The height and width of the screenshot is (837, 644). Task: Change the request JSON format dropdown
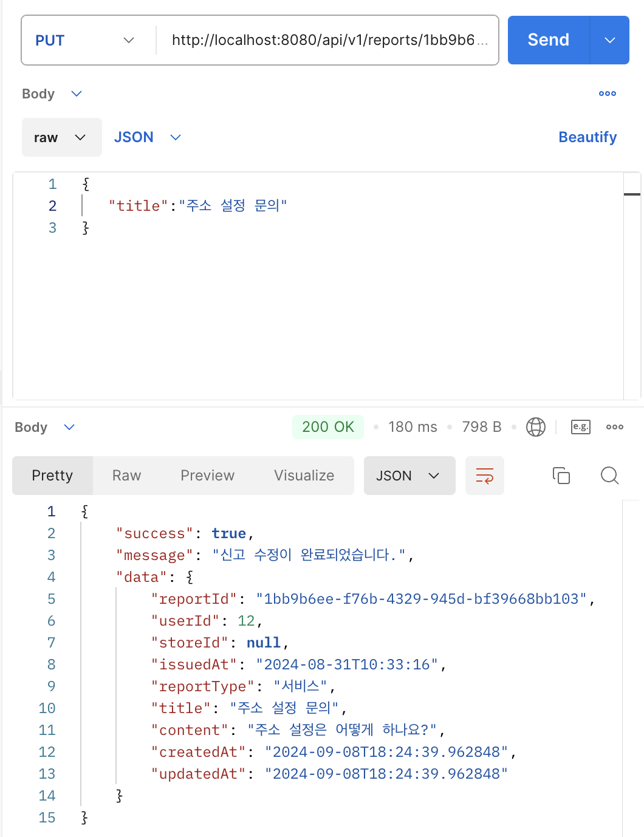coord(148,138)
